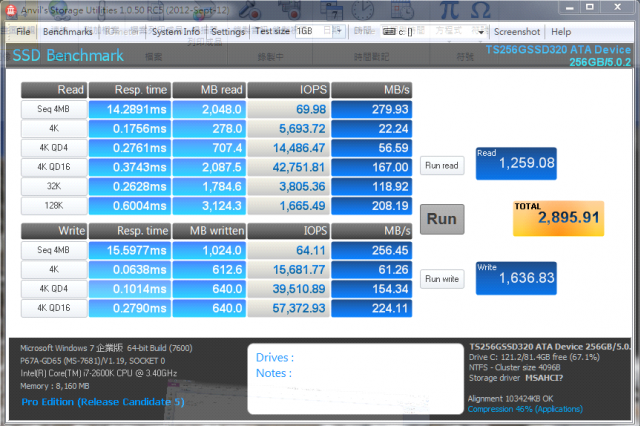Click the Pro Edition (Release Candidate 5) text

pyautogui.click(x=103, y=402)
